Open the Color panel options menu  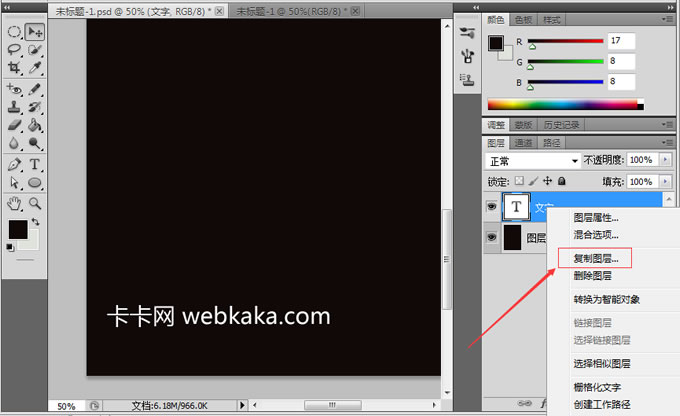pyautogui.click(x=667, y=19)
